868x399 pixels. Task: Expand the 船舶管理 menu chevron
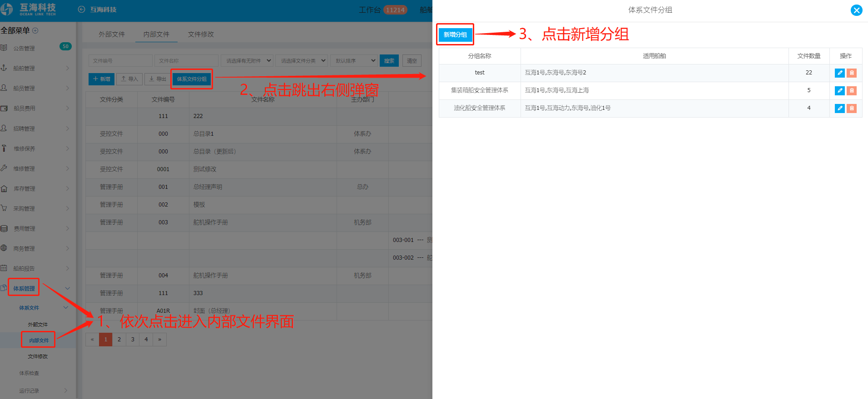[68, 68]
